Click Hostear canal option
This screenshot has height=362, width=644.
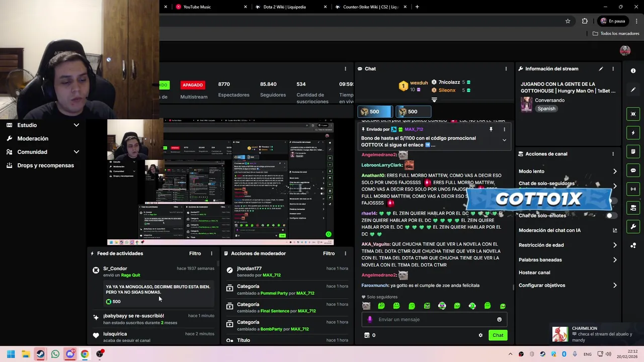pyautogui.click(x=534, y=273)
